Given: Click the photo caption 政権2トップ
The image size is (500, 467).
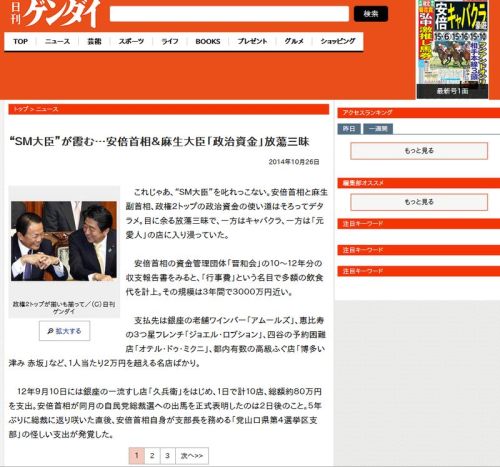Looking at the screenshot, I should coord(64,308).
